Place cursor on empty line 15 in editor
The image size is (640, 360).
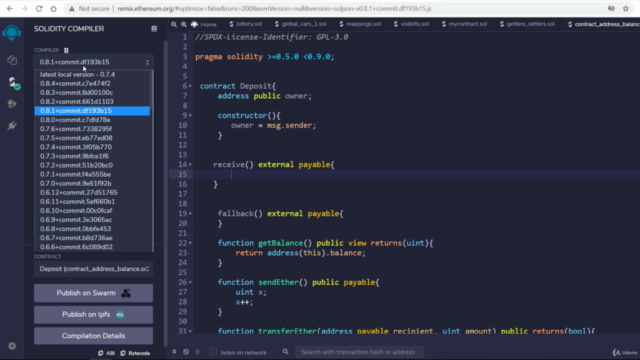coord(416,174)
